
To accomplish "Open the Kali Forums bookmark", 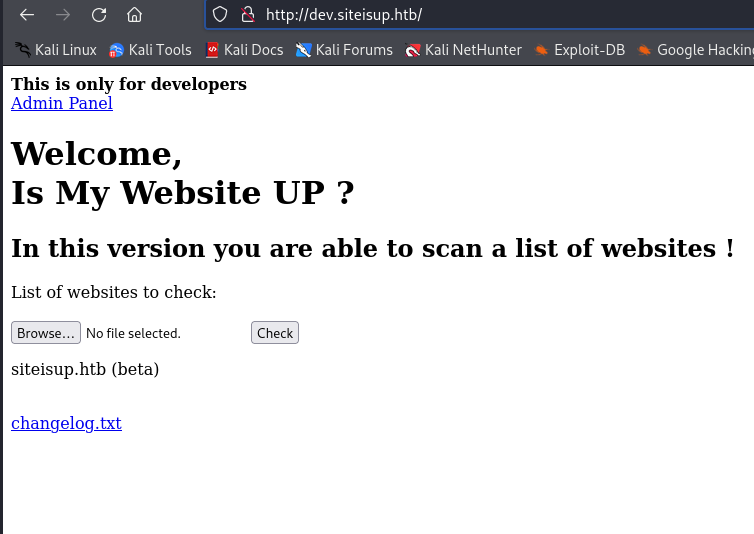I will pos(344,49).
